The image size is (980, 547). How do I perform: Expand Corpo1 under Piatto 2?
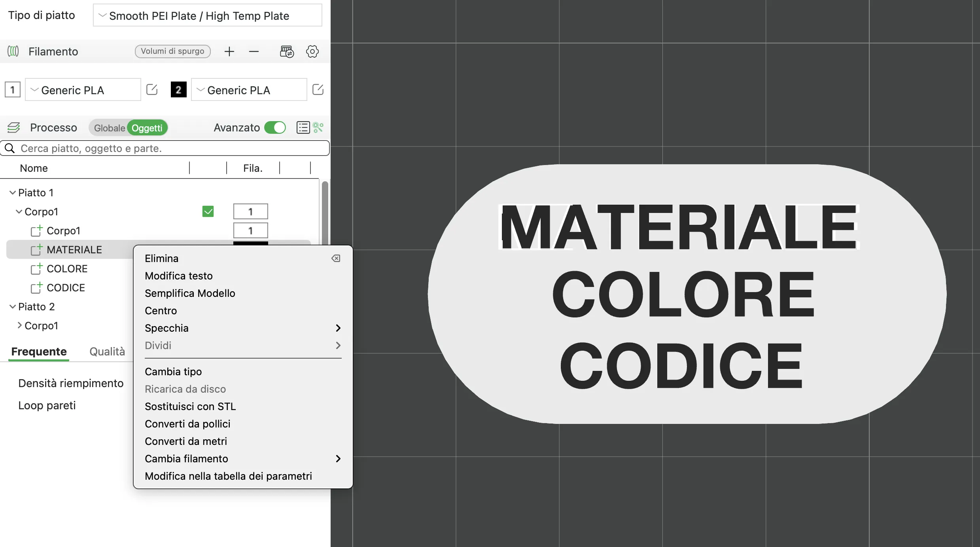19,325
